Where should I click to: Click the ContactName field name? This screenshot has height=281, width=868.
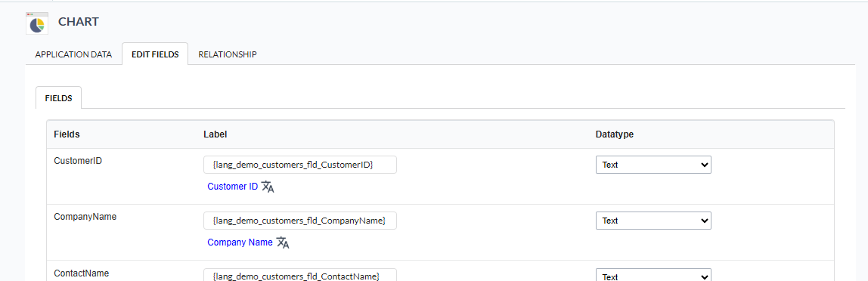[82, 273]
